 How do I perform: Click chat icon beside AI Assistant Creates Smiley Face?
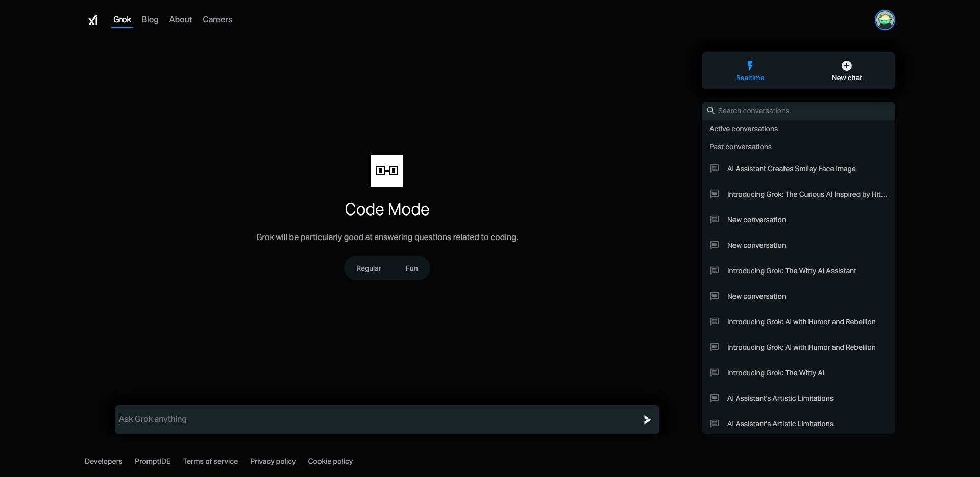(715, 169)
